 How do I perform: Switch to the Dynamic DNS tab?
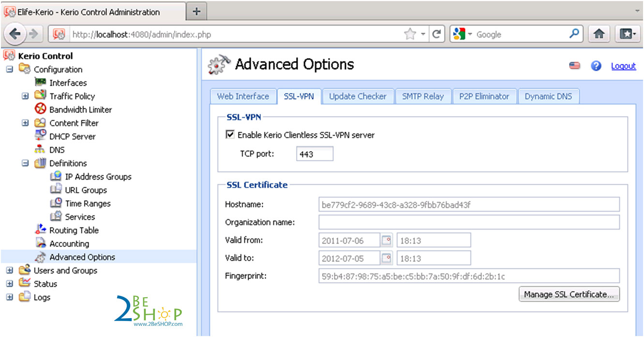[548, 96]
